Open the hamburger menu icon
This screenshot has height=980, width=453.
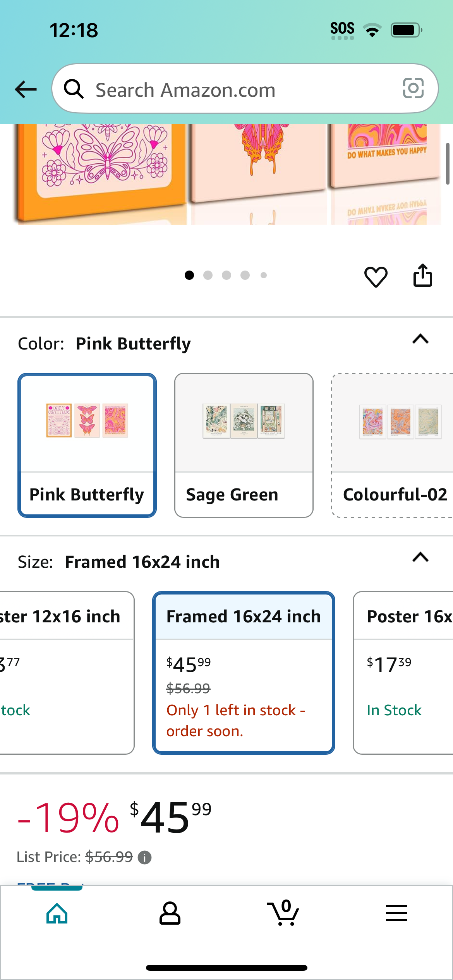pyautogui.click(x=396, y=913)
